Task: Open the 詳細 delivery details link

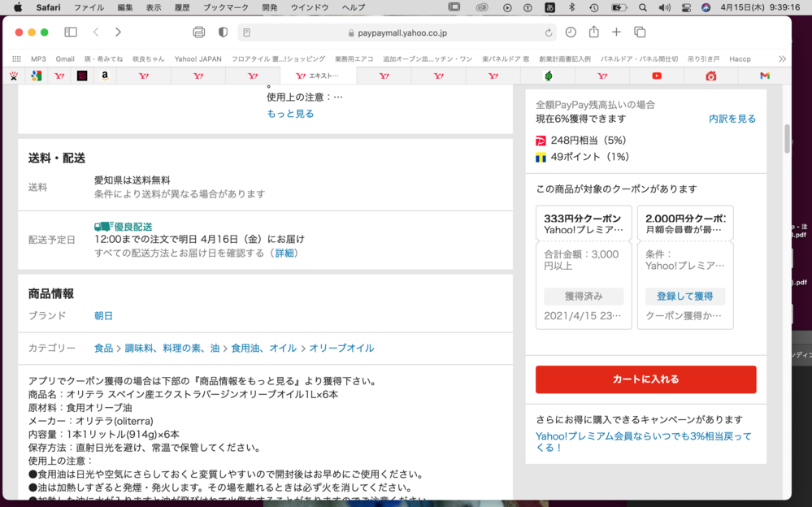Action: pyautogui.click(x=284, y=253)
